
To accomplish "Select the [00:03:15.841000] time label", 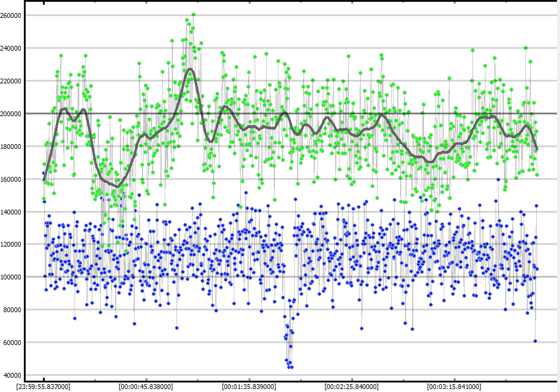I will coord(454,387).
